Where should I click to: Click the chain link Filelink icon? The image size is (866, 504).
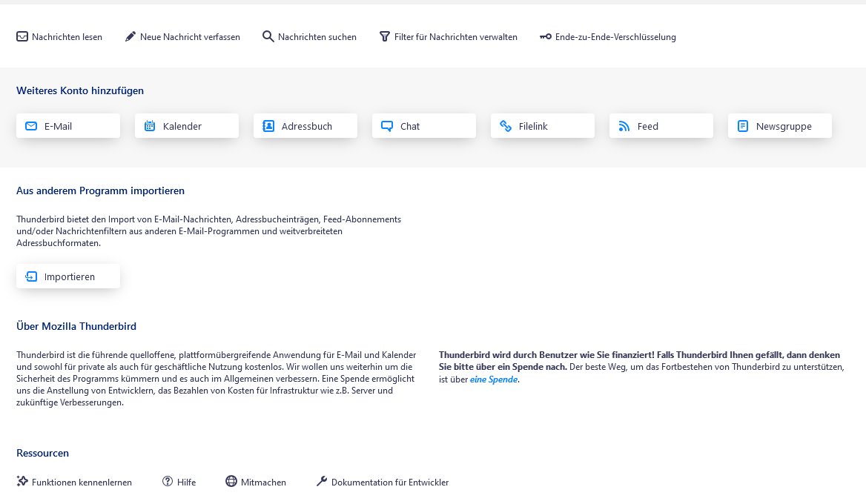506,126
